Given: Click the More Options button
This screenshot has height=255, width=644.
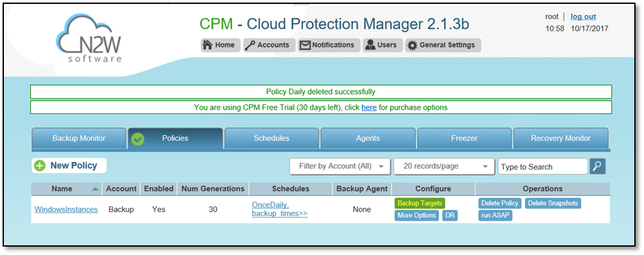Looking at the screenshot, I should tap(417, 216).
